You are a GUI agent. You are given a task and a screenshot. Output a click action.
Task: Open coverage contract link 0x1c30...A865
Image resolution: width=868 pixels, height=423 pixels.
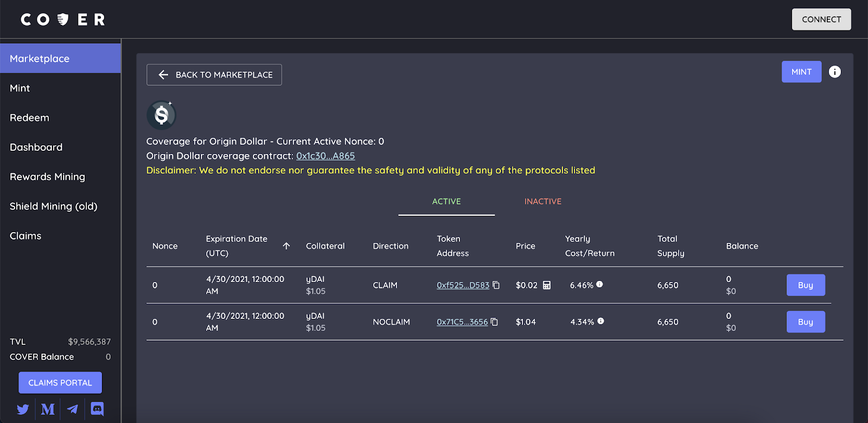325,156
